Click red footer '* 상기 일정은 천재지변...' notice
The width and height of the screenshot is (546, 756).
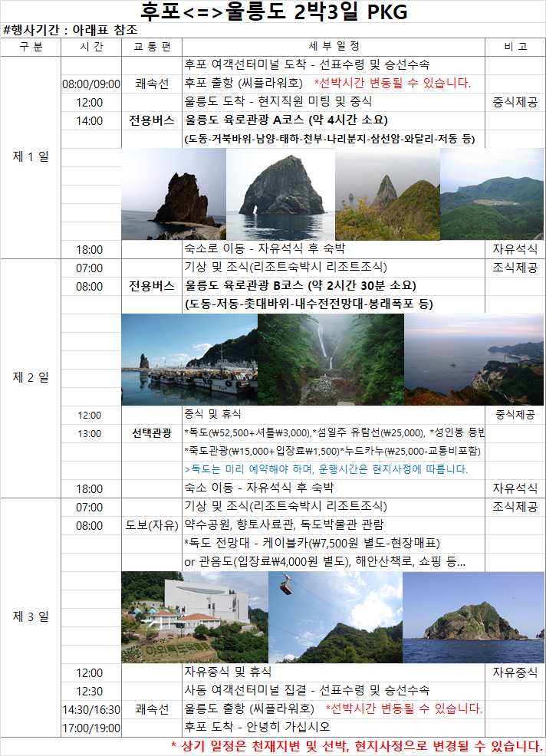coord(357,746)
